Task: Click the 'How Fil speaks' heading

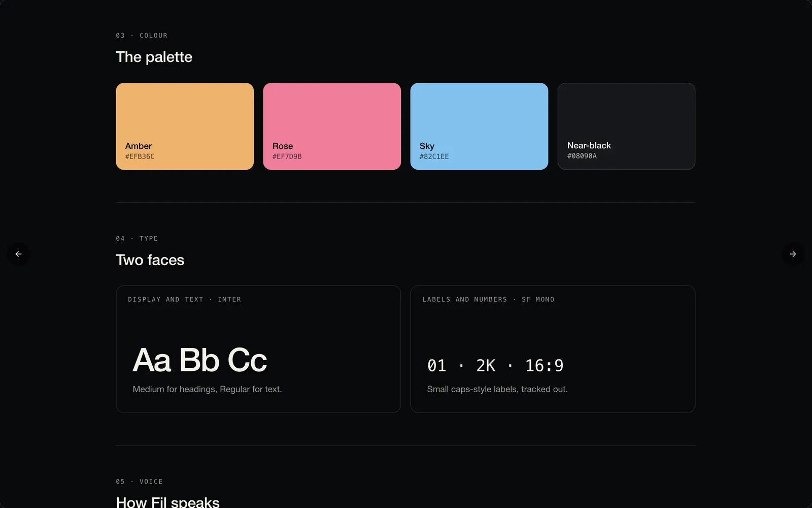Action: (x=167, y=502)
